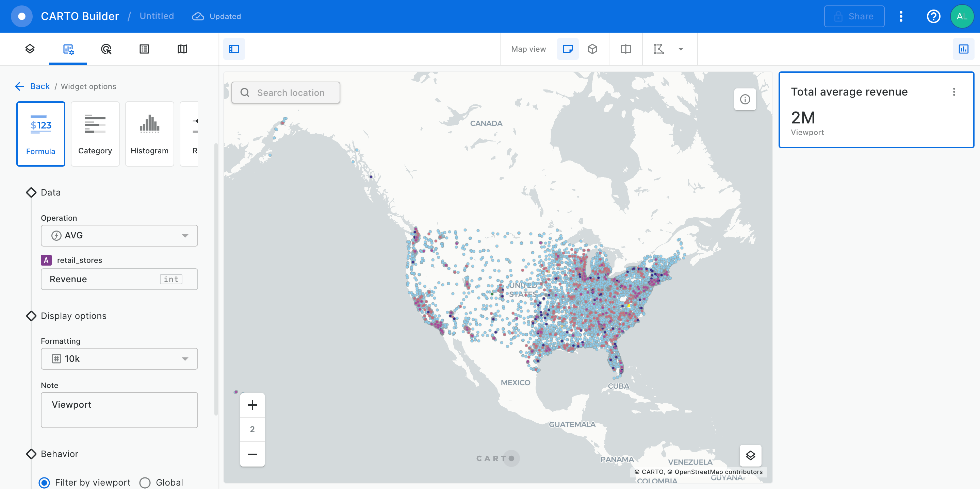Choose the Category widget type

coord(95,133)
